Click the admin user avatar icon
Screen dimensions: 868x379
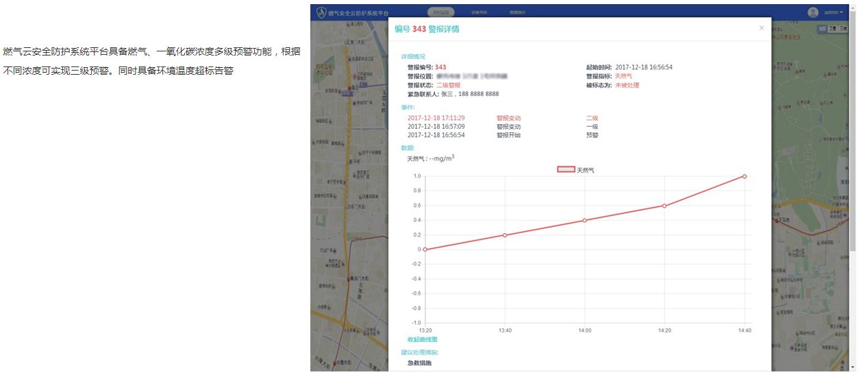[x=813, y=12]
